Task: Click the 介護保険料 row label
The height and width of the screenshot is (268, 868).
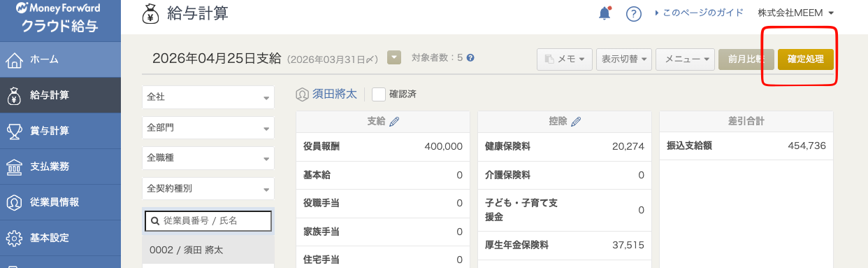Action: tap(507, 175)
